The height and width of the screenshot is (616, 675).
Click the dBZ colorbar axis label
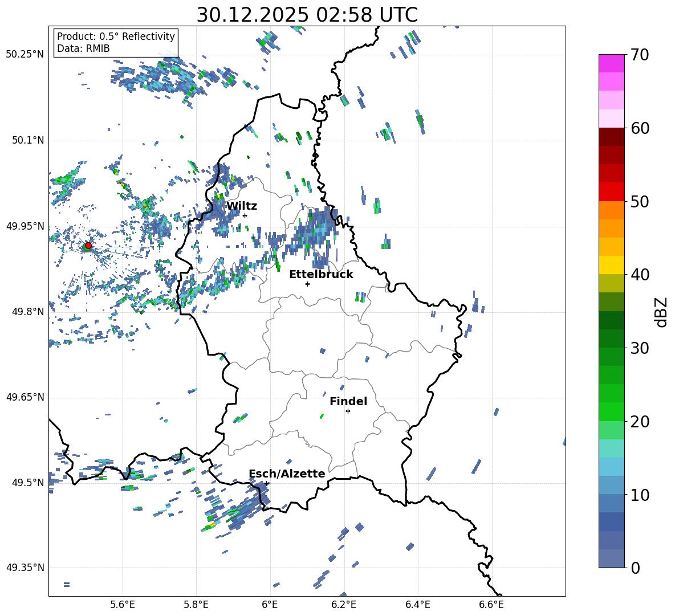tap(662, 312)
